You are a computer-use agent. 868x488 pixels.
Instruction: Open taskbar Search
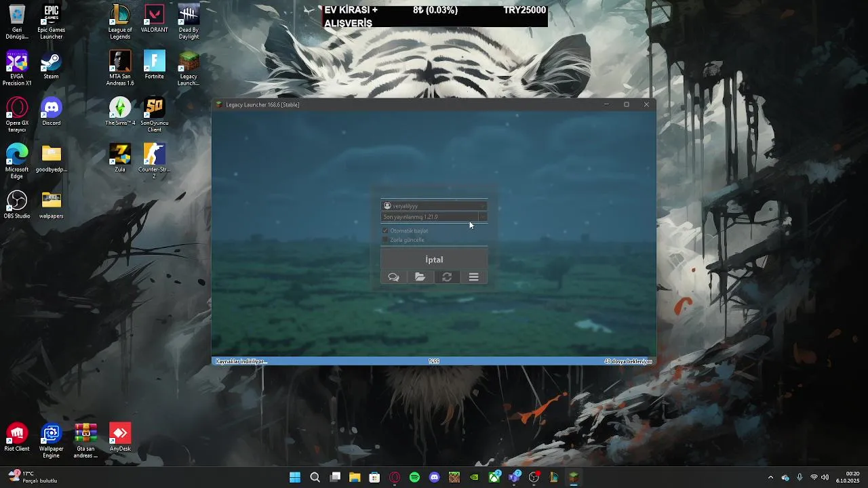tap(315, 477)
